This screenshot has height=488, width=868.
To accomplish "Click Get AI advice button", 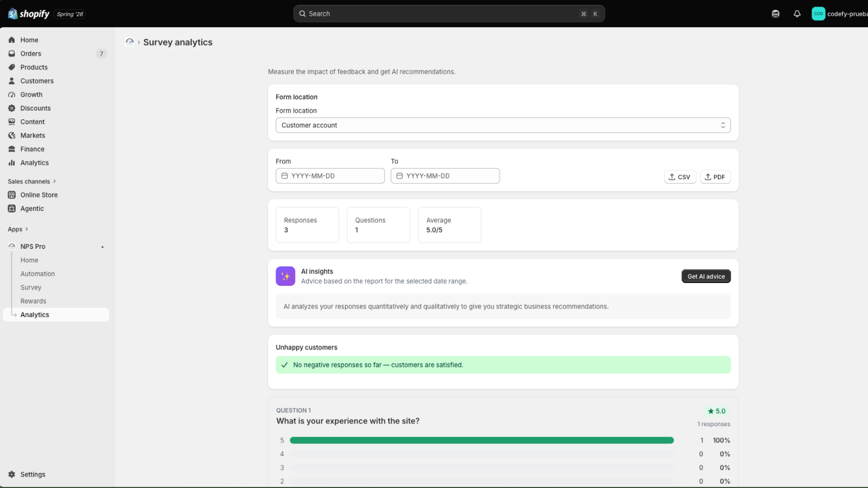I will coord(706,277).
